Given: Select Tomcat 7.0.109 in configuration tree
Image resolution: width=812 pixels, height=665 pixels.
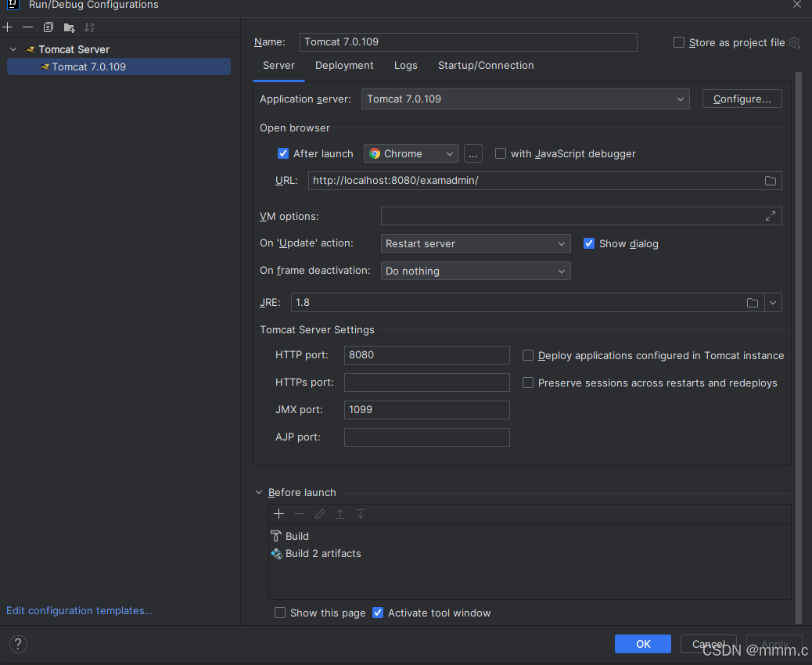Looking at the screenshot, I should click(x=119, y=66).
